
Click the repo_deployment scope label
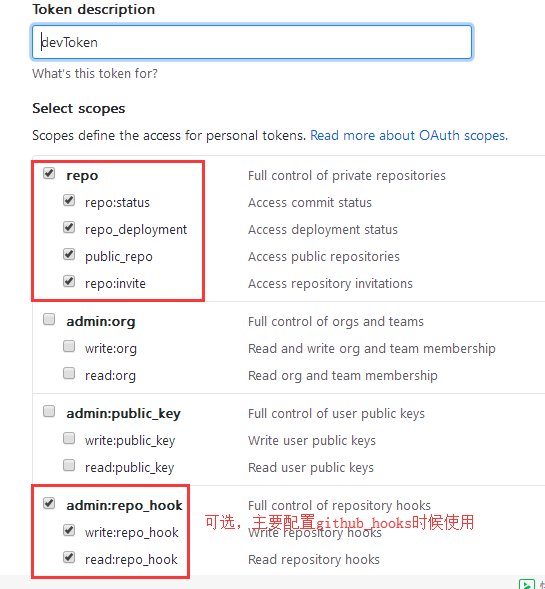pyautogui.click(x=136, y=230)
